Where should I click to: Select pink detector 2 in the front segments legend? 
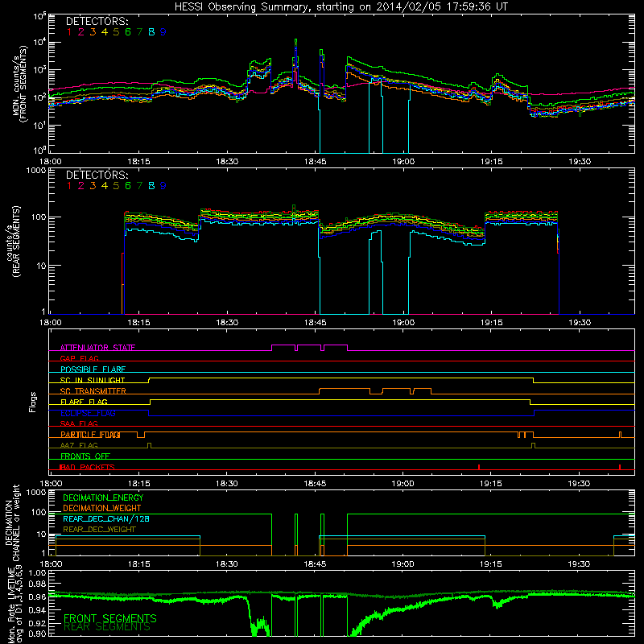(x=81, y=32)
